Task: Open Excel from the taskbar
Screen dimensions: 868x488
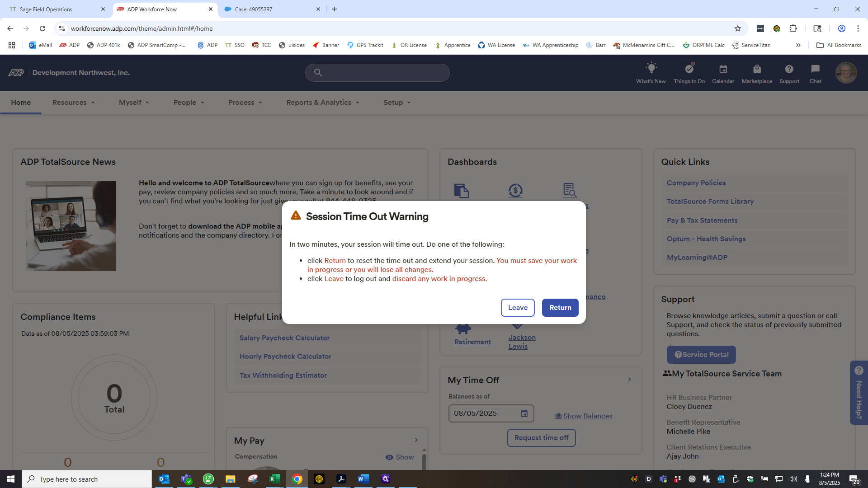Action: pyautogui.click(x=274, y=479)
